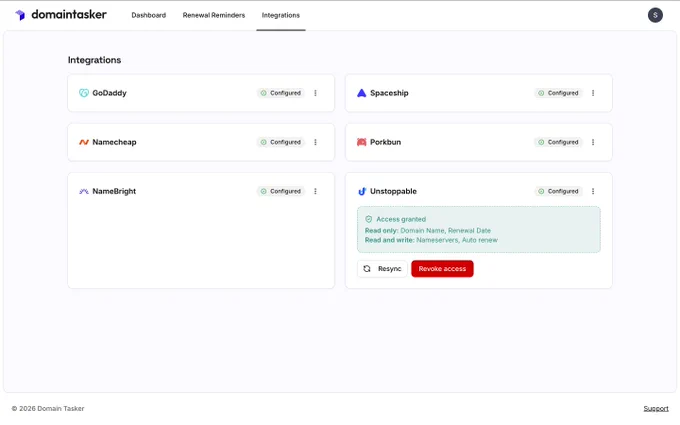This screenshot has width=680, height=425.
Task: Click GoDaddy Configured status badge
Action: [281, 93]
